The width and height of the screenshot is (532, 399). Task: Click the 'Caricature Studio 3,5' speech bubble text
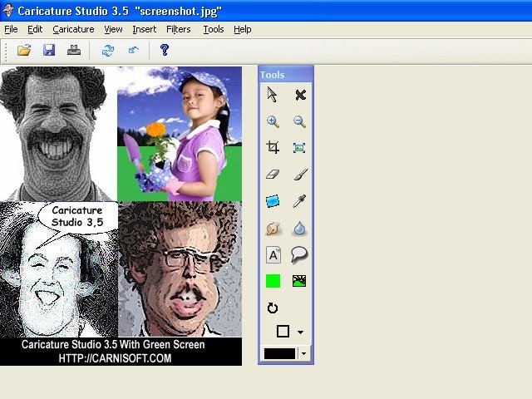77,216
